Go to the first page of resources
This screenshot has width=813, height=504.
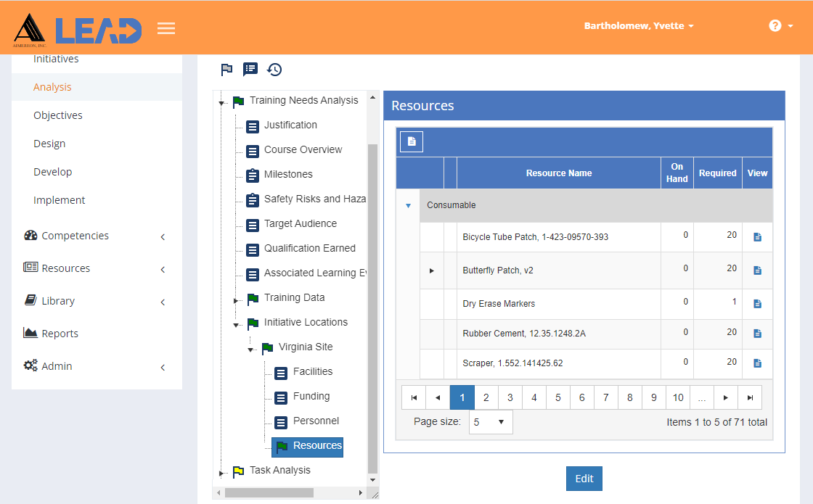pyautogui.click(x=414, y=397)
